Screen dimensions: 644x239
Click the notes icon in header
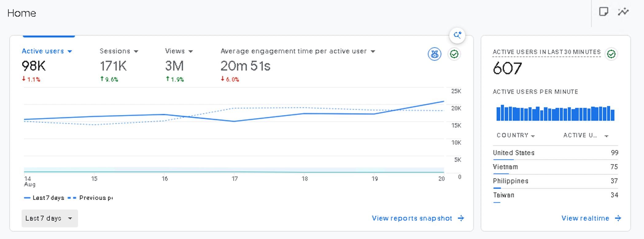pos(603,12)
